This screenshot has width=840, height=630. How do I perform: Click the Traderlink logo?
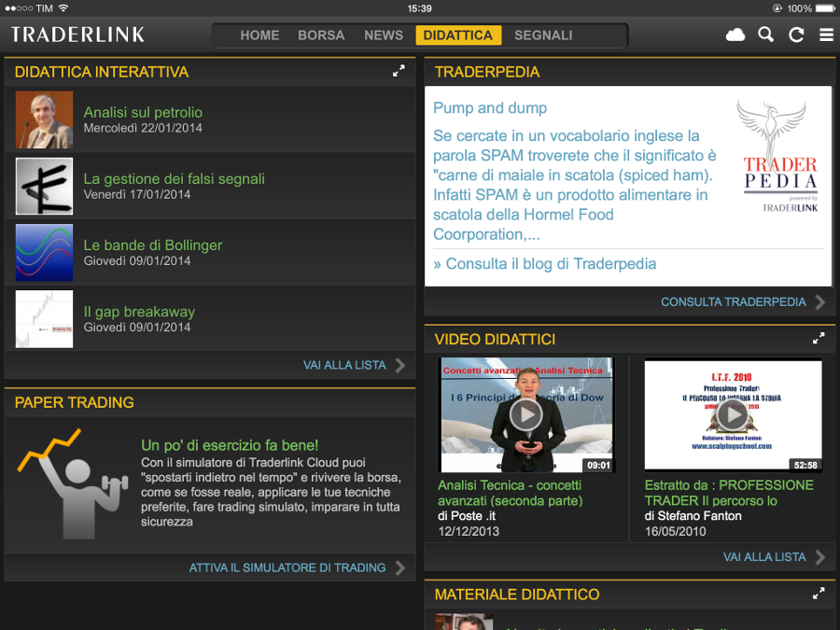tap(78, 35)
